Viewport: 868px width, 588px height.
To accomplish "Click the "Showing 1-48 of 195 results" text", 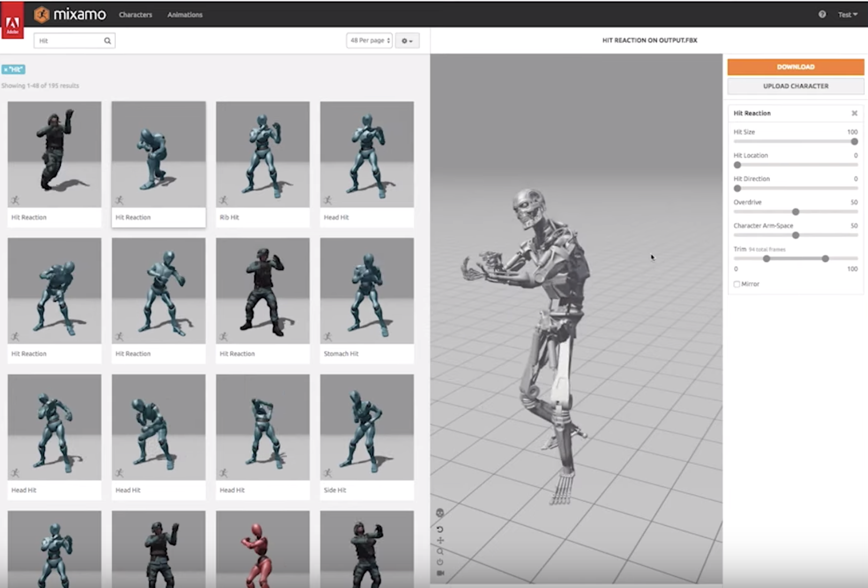I will 40,86.
